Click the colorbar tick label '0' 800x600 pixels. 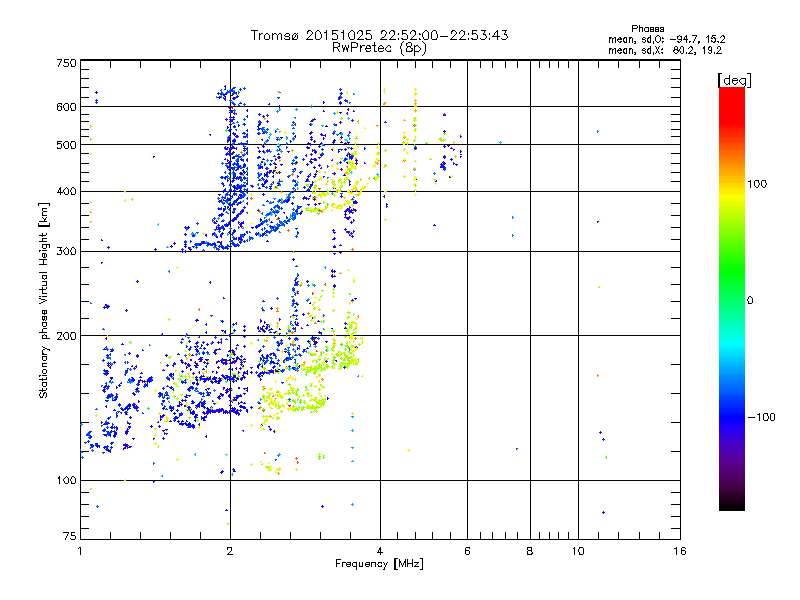750,301
